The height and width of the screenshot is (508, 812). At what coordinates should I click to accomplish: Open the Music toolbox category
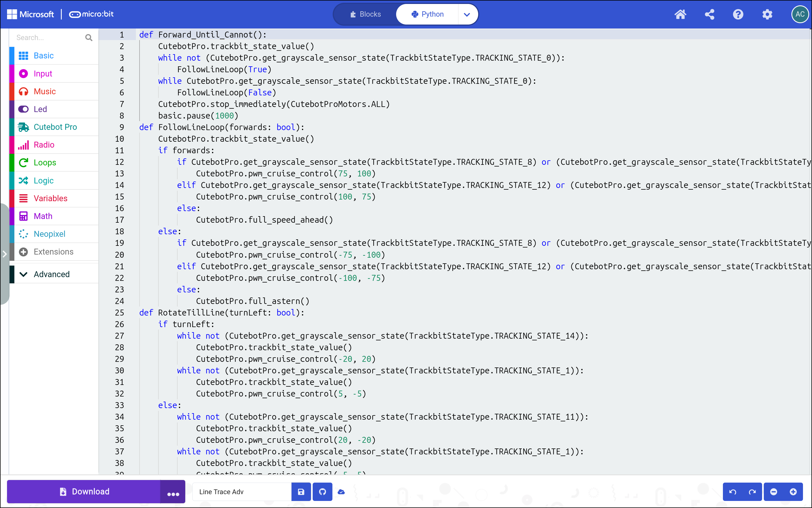coord(54,91)
